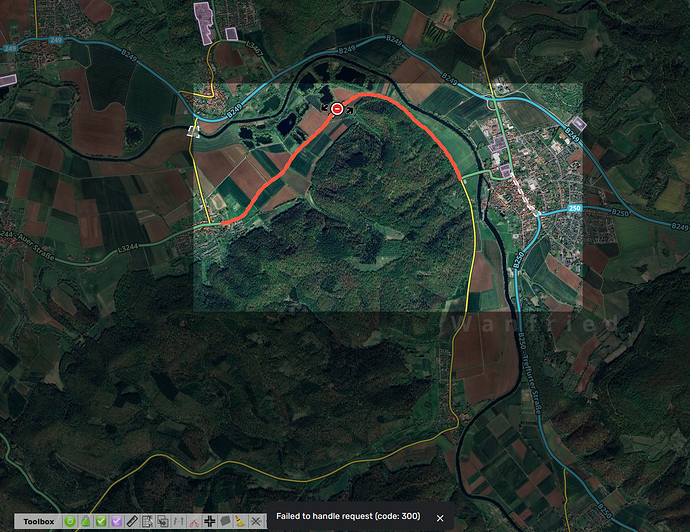
Task: Toggle the green checkmark box in Toolbox
Action: (x=101, y=521)
